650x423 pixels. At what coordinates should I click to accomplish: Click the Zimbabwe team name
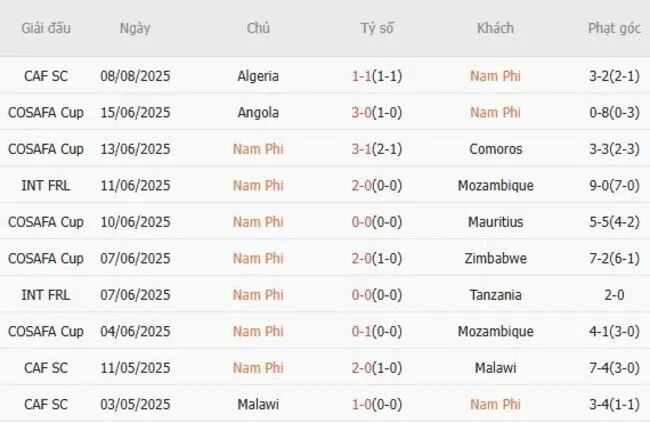(496, 258)
